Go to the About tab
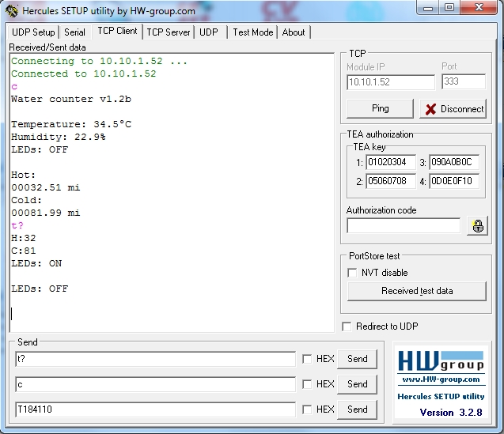 (x=294, y=32)
